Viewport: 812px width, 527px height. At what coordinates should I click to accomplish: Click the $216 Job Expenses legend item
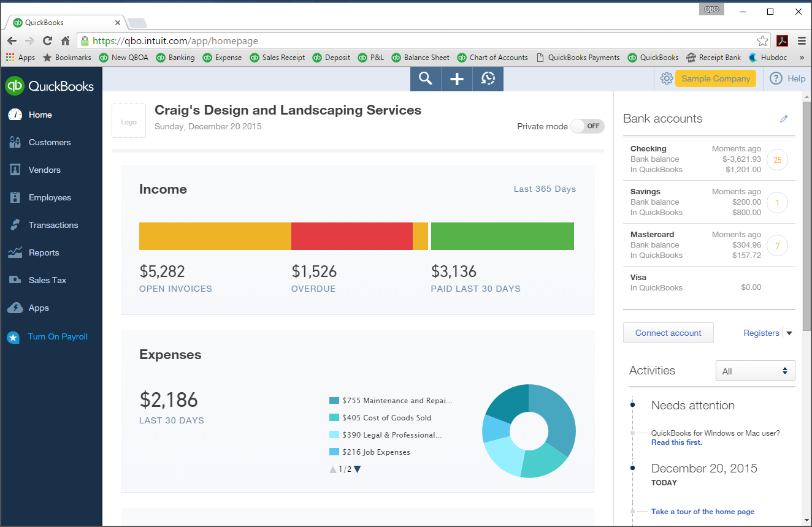[370, 452]
